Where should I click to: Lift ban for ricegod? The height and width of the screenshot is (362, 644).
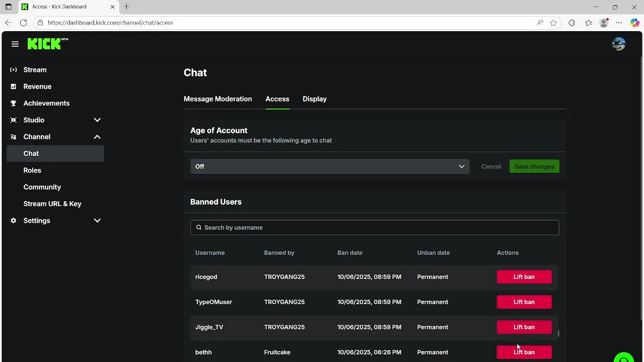(x=524, y=277)
